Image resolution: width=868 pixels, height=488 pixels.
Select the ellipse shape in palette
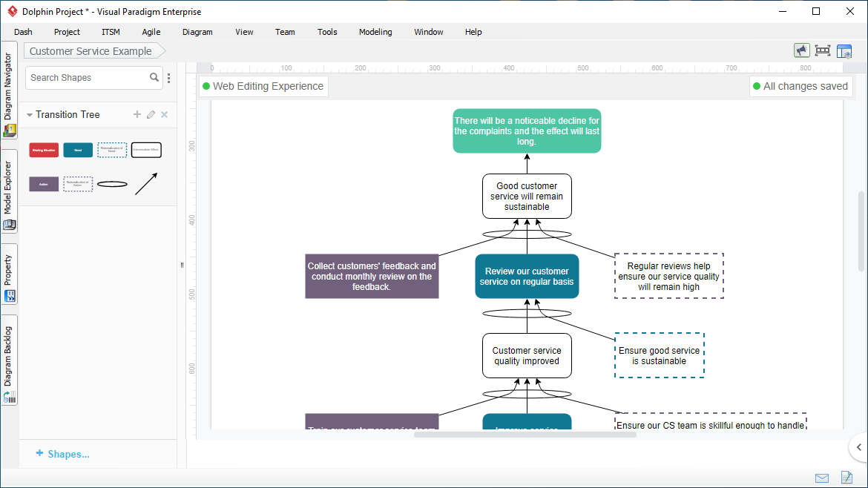[x=112, y=184]
